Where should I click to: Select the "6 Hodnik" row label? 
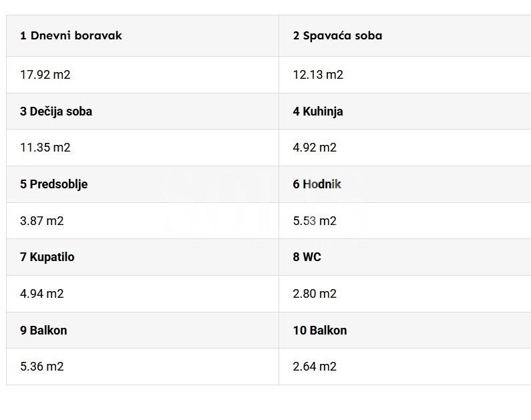tap(317, 184)
